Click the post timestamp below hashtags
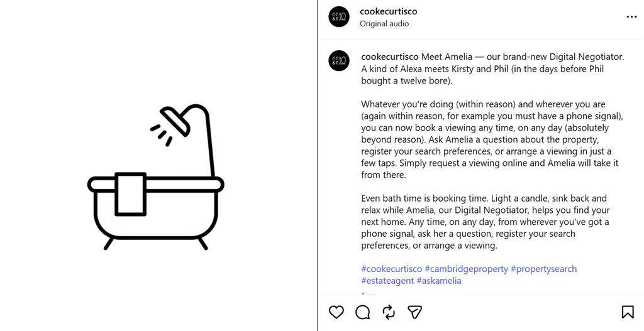Viewport: 644px width, 331px height. click(x=367, y=294)
